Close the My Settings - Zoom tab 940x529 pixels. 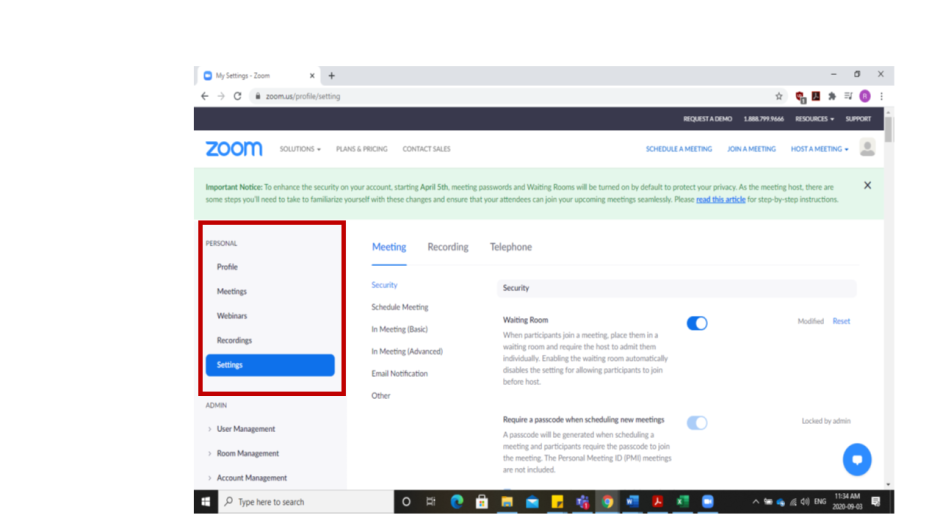click(312, 76)
